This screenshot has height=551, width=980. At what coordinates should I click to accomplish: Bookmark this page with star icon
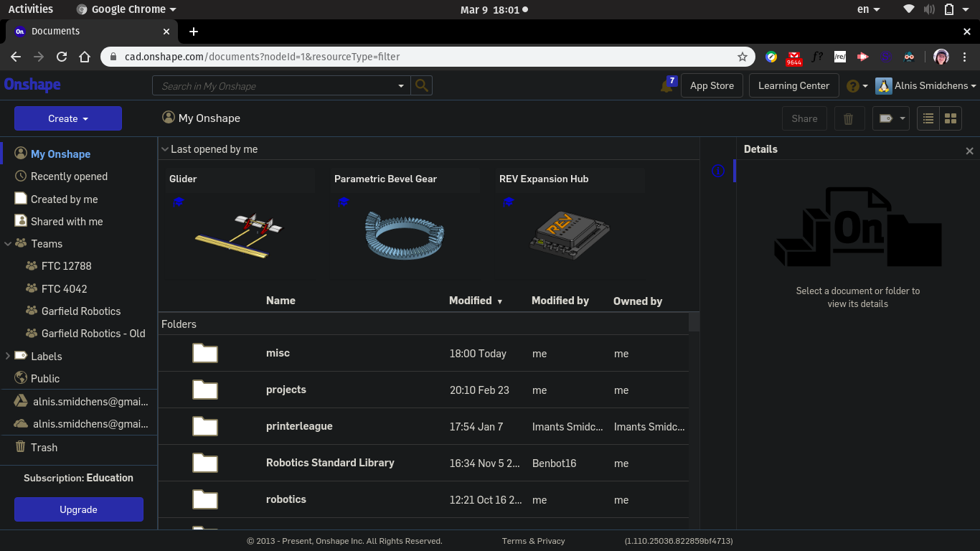743,57
